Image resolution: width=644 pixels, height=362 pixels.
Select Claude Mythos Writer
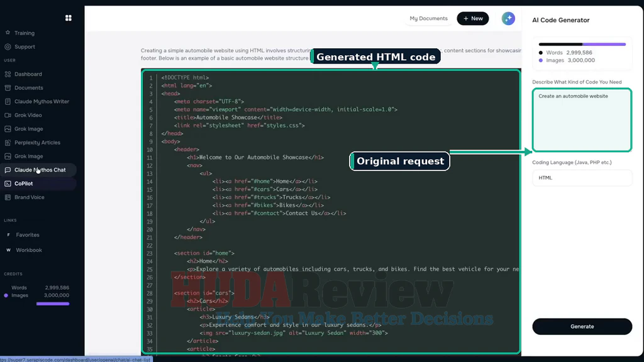coord(42,101)
